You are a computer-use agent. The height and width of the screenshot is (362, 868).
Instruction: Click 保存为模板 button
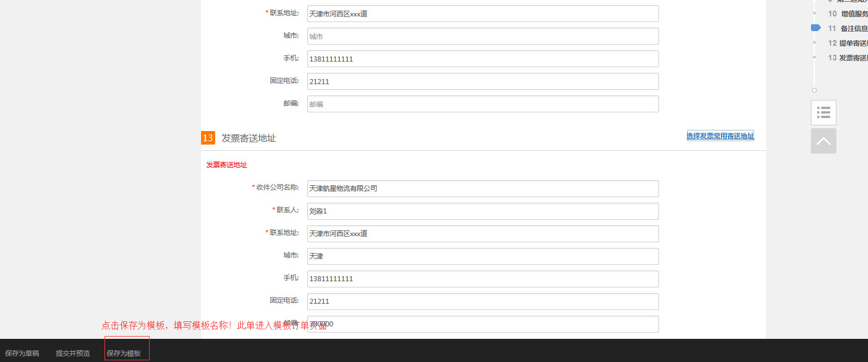pyautogui.click(x=124, y=354)
